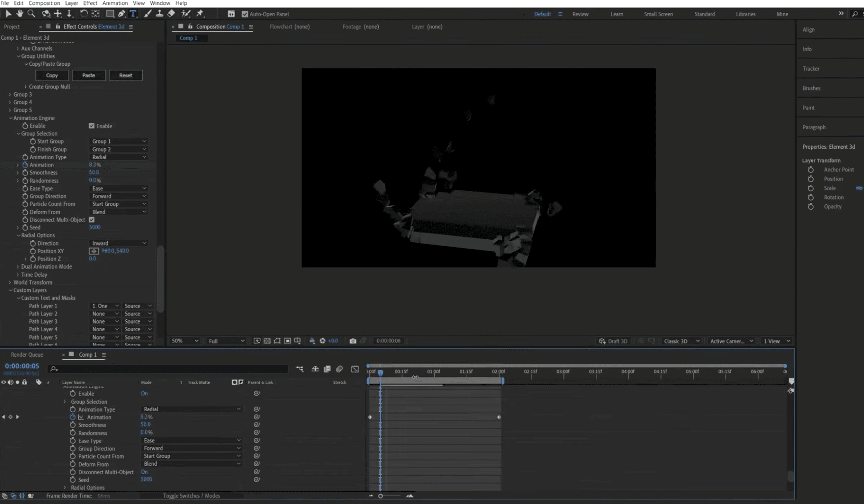Toggle Disconnect Multi-Object checkbox
864x504 pixels.
tap(92, 220)
